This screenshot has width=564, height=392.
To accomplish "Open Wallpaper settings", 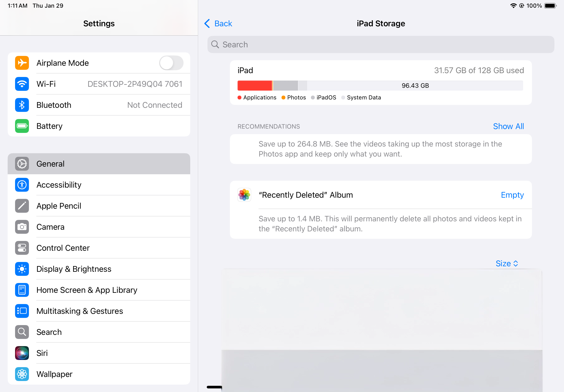I will [x=99, y=374].
